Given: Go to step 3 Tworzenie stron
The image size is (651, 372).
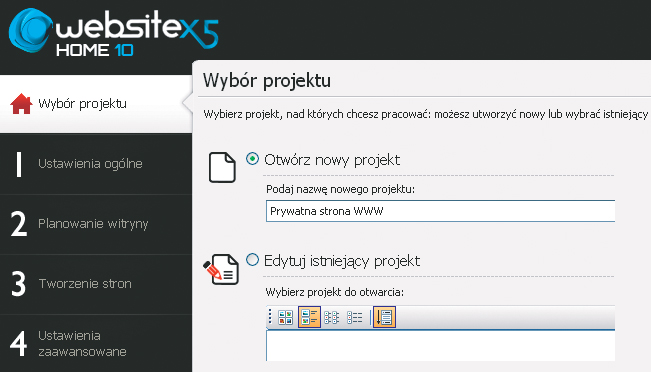Looking at the screenshot, I should pyautogui.click(x=96, y=284).
